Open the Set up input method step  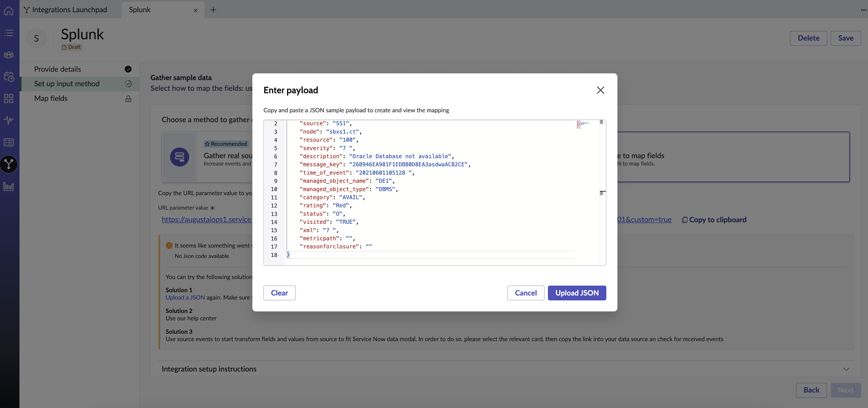point(80,84)
